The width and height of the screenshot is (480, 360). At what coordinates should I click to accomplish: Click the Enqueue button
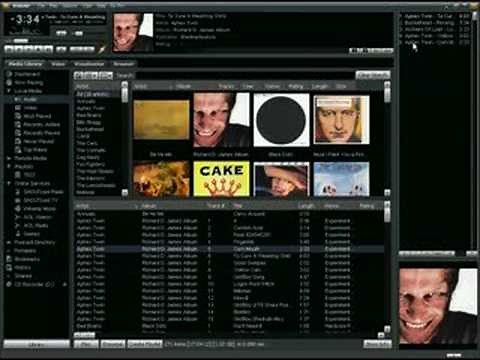tap(113, 344)
